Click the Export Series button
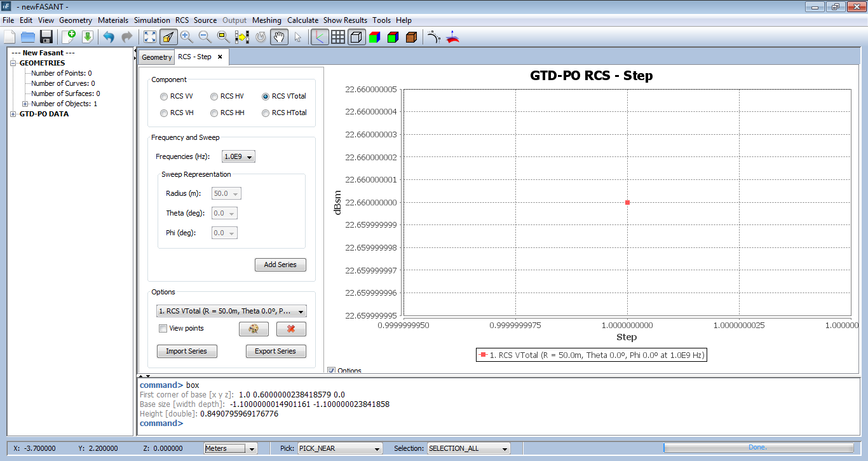 point(275,351)
